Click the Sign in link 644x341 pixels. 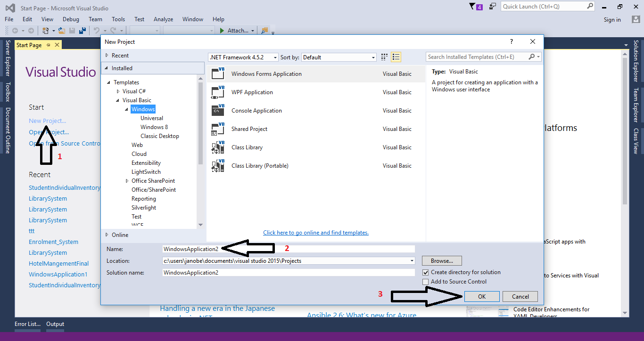click(x=612, y=19)
